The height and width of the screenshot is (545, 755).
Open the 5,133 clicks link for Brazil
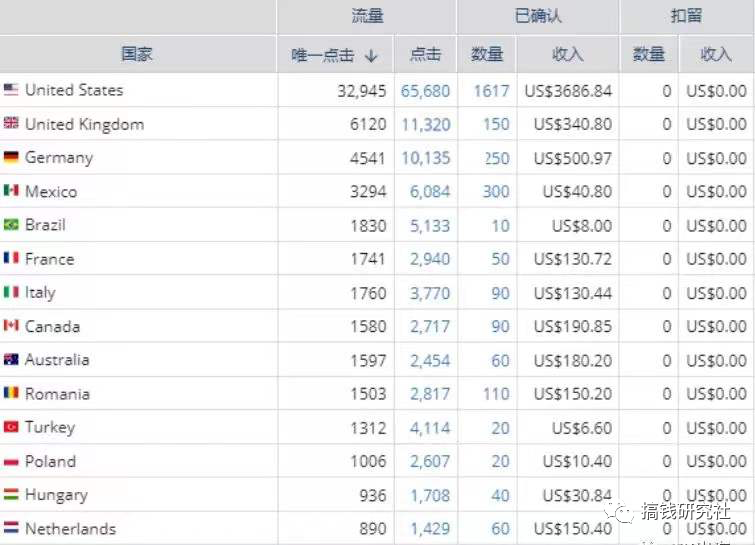coord(430,226)
